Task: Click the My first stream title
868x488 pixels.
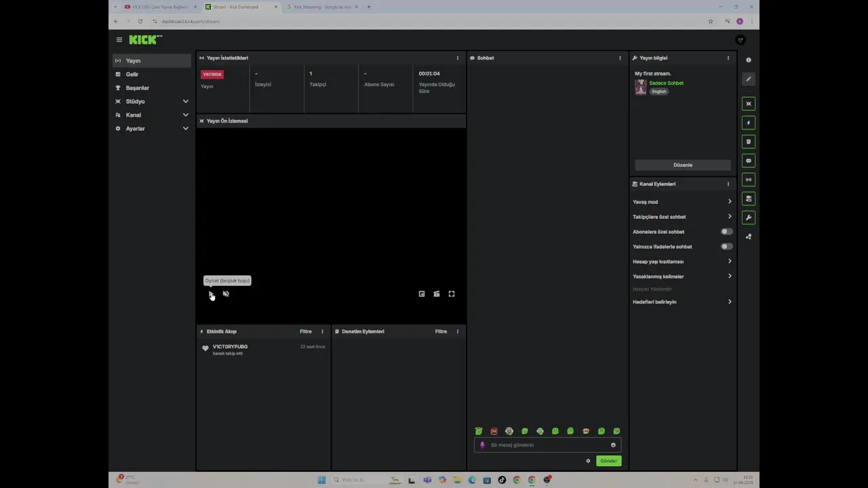Action: [653, 74]
